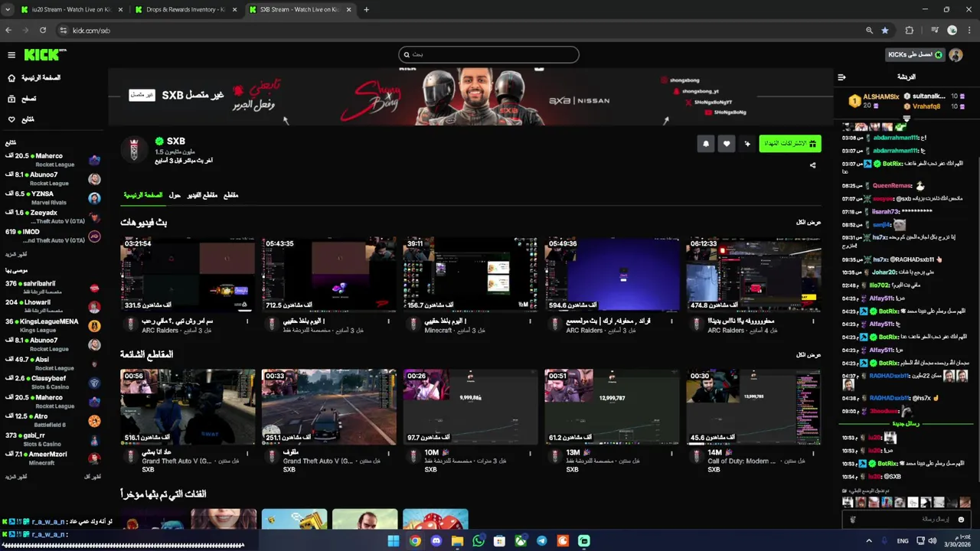The height and width of the screenshot is (551, 980).
Task: Click the search box at top
Action: (x=488, y=54)
